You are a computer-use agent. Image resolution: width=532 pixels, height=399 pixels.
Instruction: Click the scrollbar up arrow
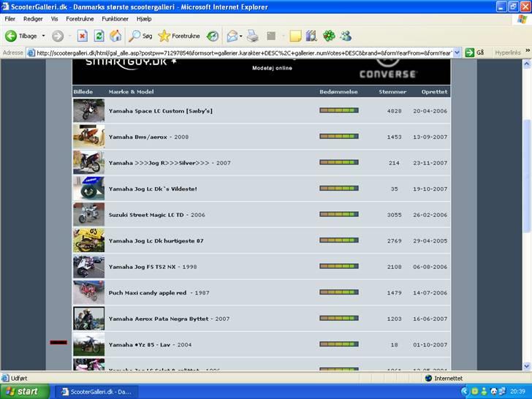(x=527, y=64)
